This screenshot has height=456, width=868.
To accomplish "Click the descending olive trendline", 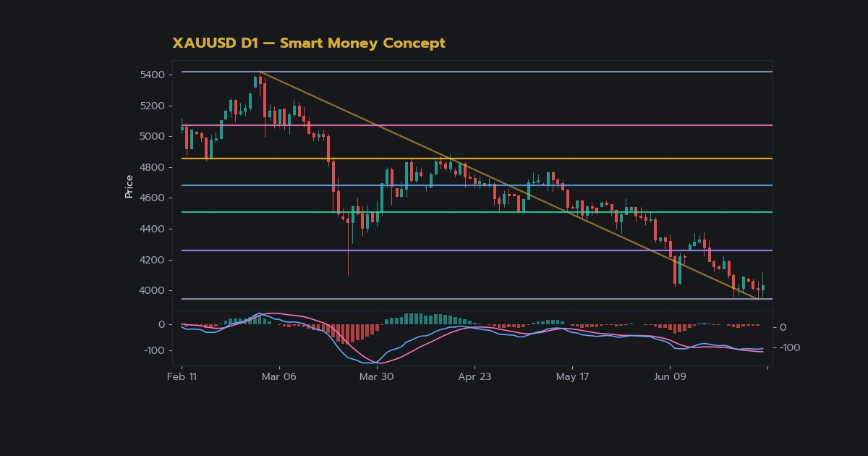I will [x=509, y=185].
